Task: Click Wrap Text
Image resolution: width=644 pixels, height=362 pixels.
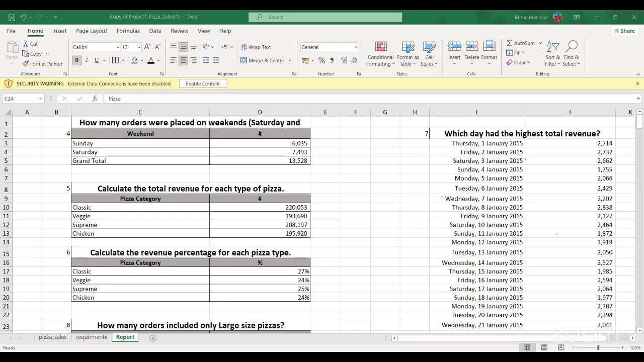Action: click(x=256, y=47)
